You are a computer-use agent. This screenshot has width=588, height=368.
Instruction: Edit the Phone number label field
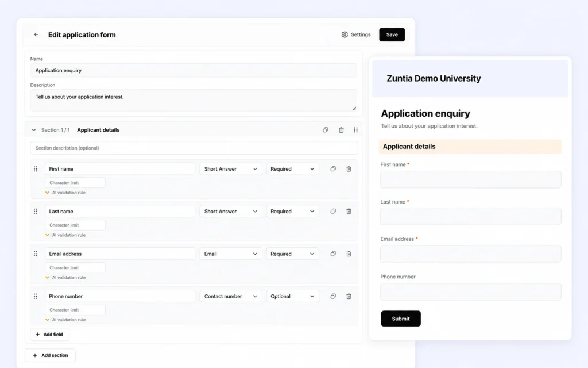pos(120,296)
